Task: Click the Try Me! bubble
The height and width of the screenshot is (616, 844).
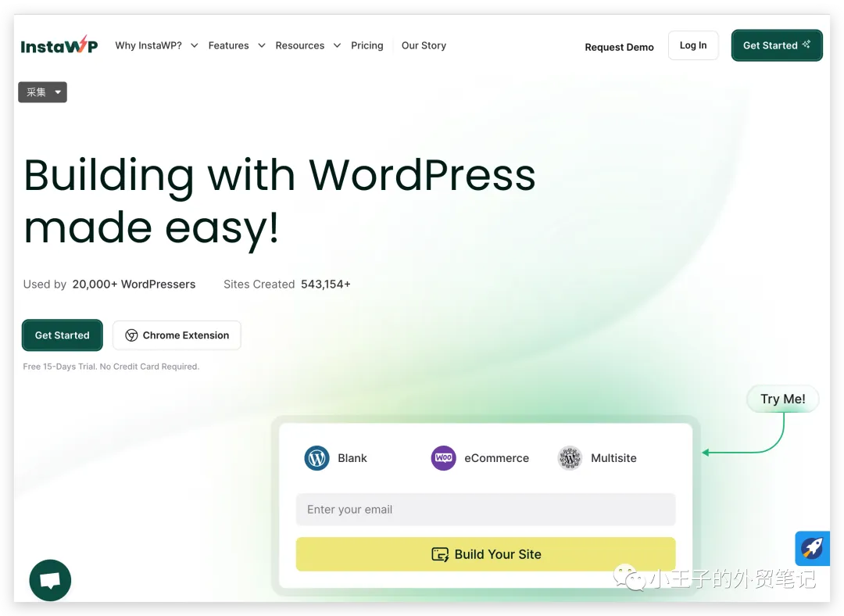Action: click(782, 399)
